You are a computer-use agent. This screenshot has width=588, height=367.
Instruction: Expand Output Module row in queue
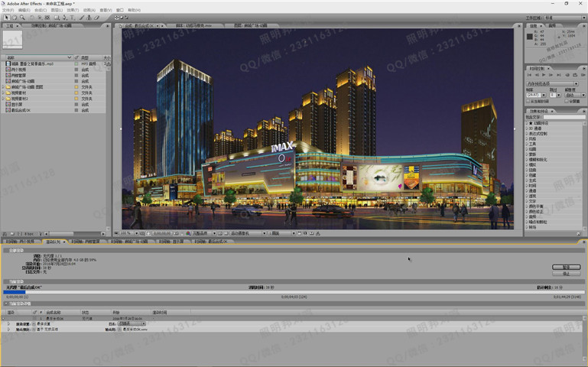coord(8,329)
